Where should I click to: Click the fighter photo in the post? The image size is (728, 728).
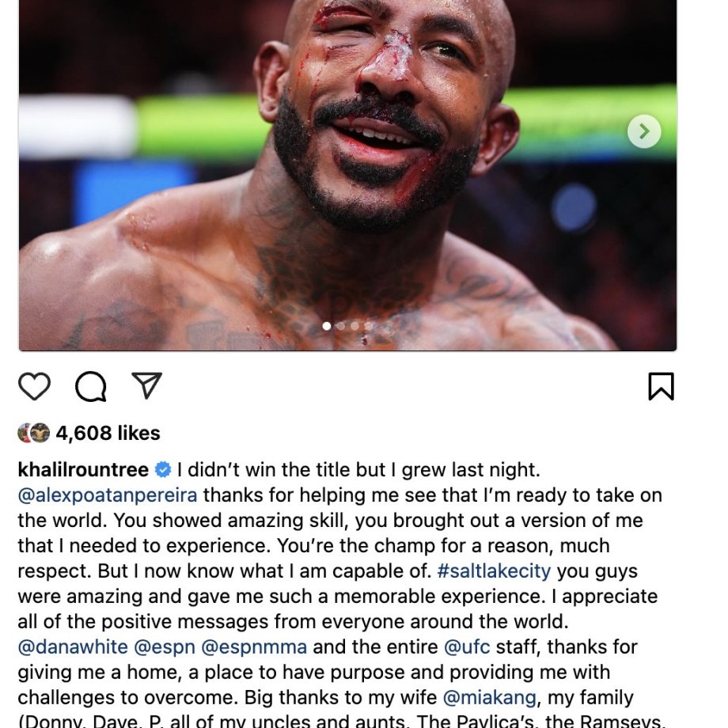(x=347, y=175)
